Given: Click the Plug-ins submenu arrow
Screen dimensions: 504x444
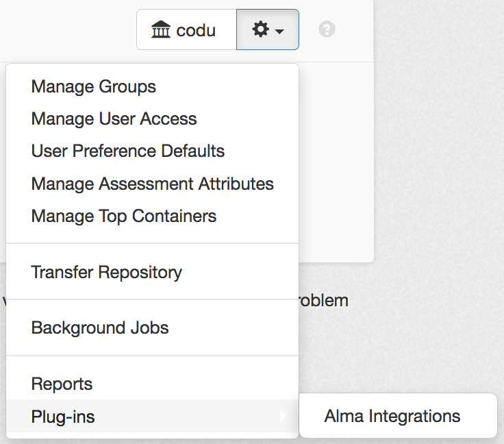Looking at the screenshot, I should click(283, 416).
